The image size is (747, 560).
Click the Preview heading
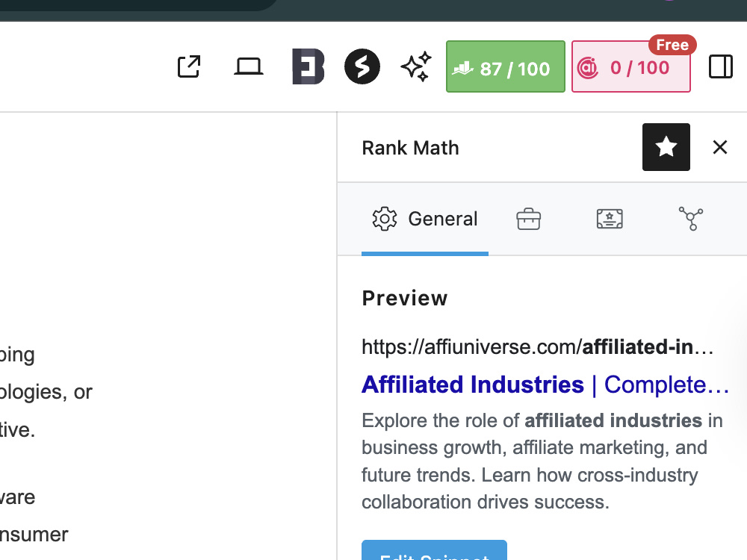[x=405, y=299]
